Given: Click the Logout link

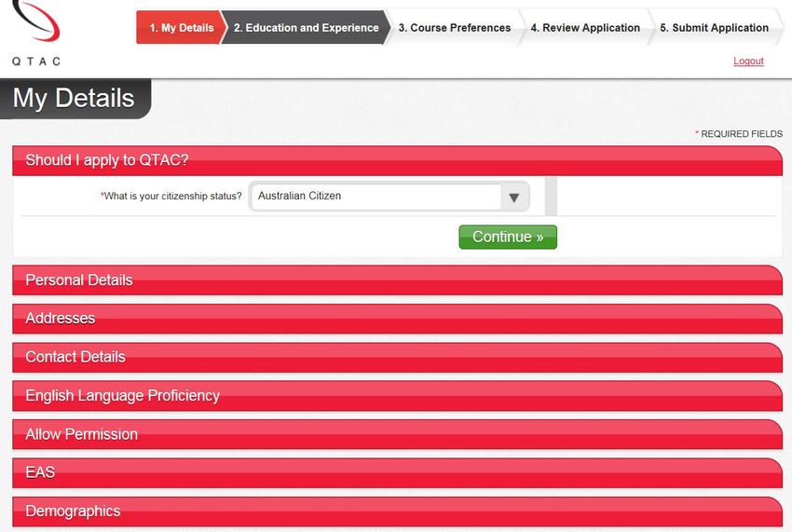Looking at the screenshot, I should point(748,61).
